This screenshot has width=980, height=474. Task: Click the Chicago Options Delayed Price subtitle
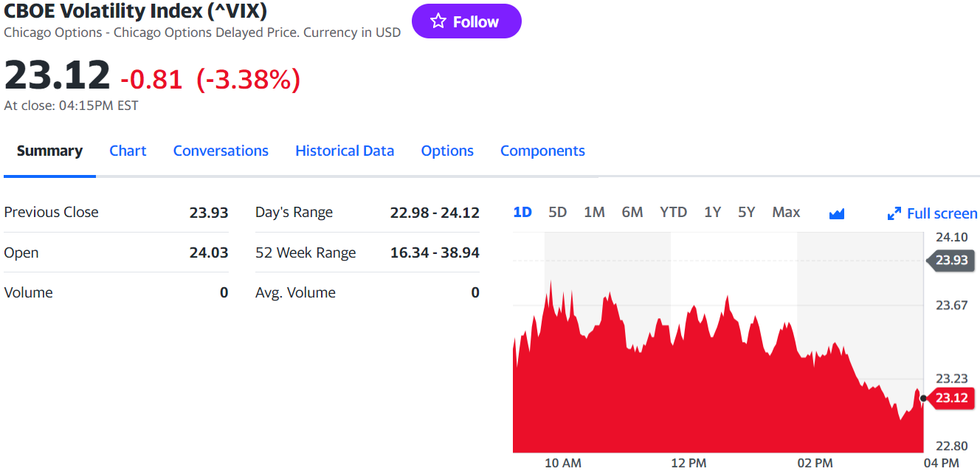click(x=202, y=32)
